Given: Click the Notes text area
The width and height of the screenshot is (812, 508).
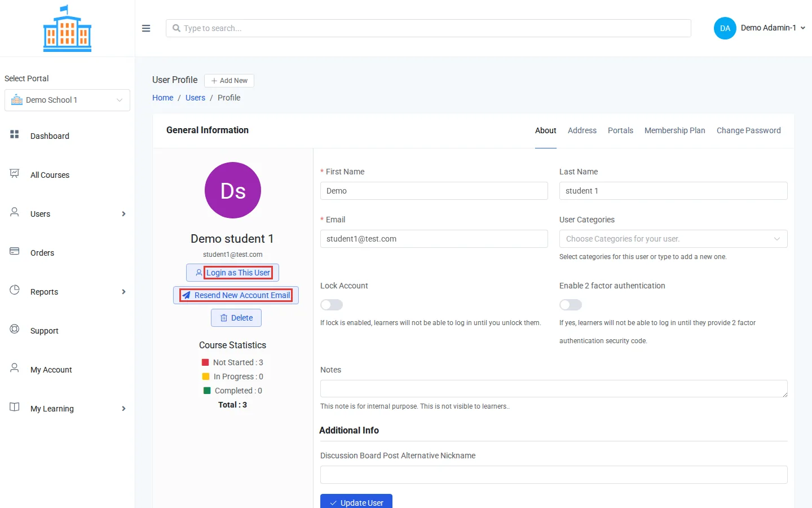Looking at the screenshot, I should [x=554, y=389].
